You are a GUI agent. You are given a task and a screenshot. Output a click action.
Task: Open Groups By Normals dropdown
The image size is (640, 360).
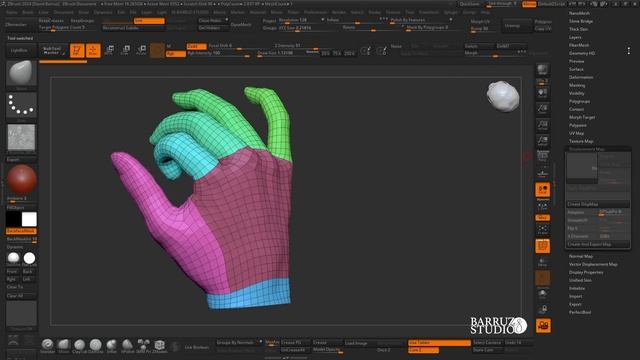tap(239, 343)
